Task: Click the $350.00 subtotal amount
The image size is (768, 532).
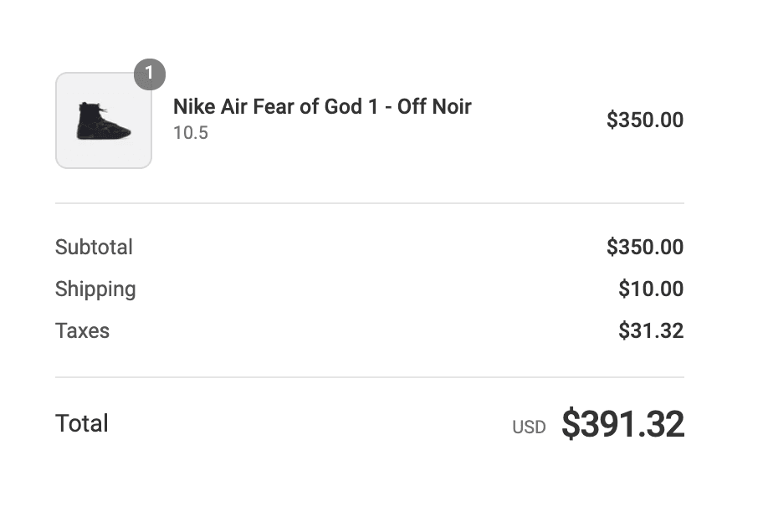Action: [x=644, y=247]
